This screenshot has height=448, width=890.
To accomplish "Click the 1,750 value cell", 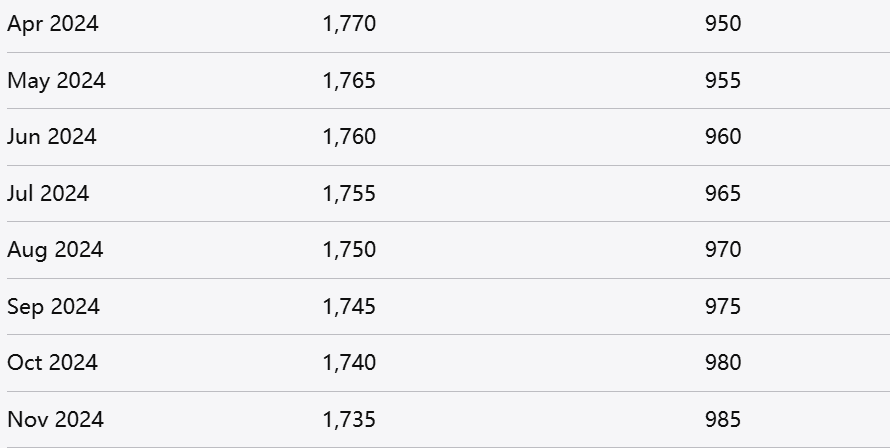I will 349,249.
